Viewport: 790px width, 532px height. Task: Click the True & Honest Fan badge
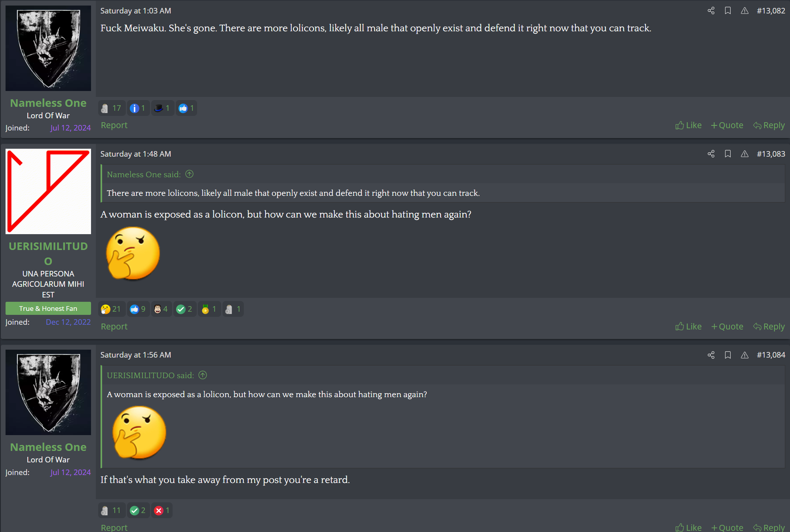(48, 309)
